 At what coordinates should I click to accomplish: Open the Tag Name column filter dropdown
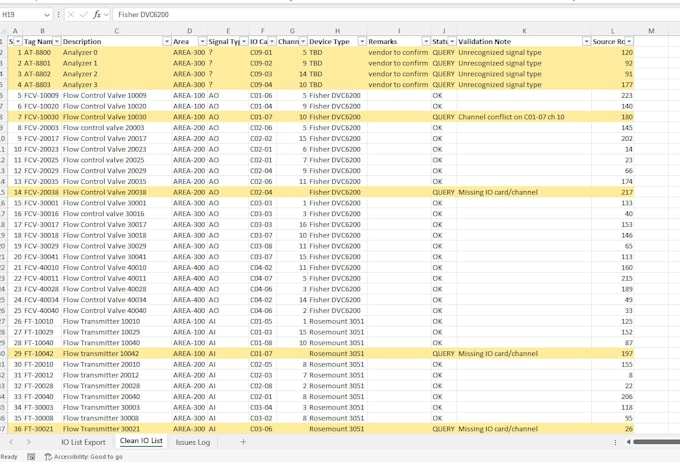[x=57, y=41]
